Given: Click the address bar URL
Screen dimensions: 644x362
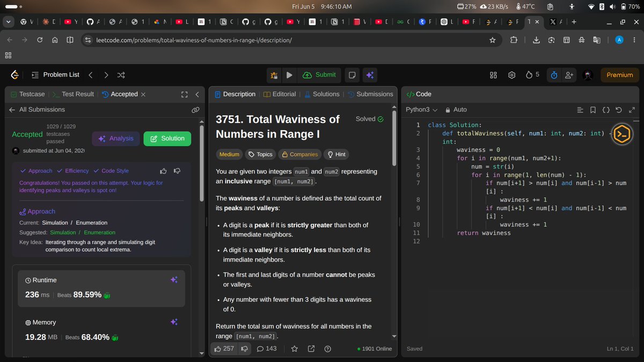Looking at the screenshot, I should click(194, 40).
